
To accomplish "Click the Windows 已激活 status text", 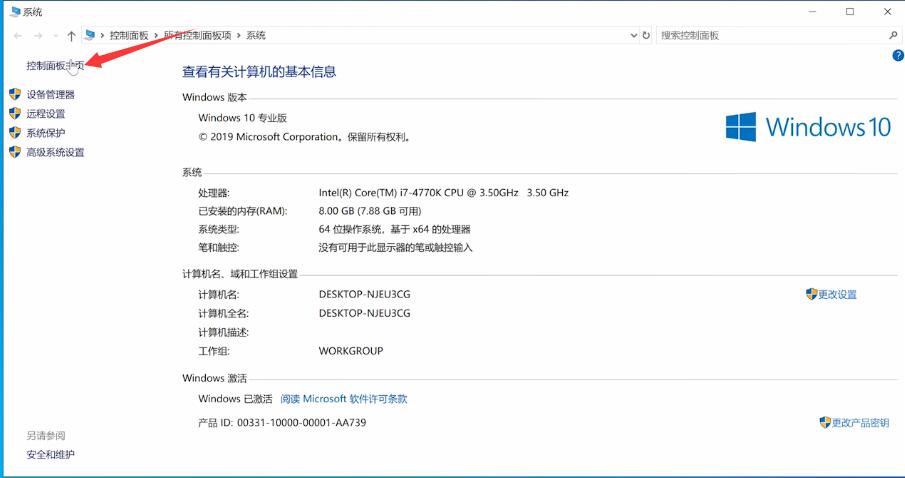I will 235,398.
